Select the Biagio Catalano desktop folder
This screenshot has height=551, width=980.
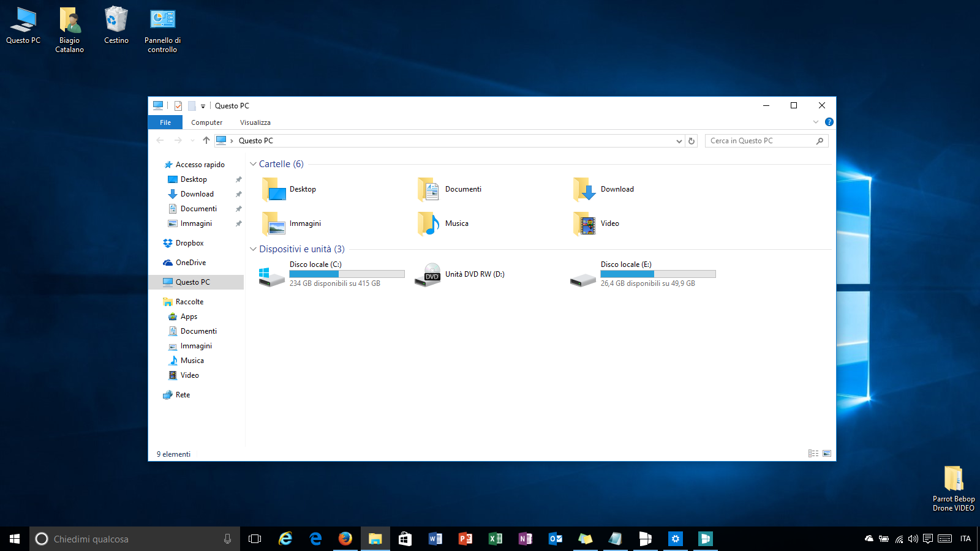coord(70,30)
